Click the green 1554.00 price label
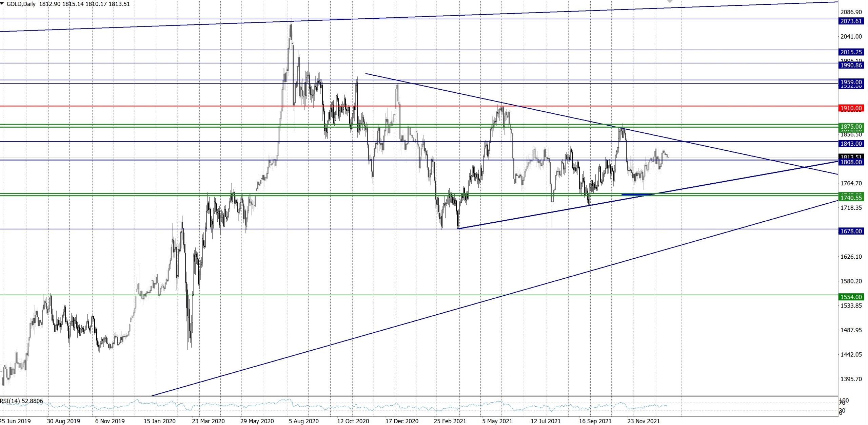This screenshot has height=425, width=868. point(851,297)
